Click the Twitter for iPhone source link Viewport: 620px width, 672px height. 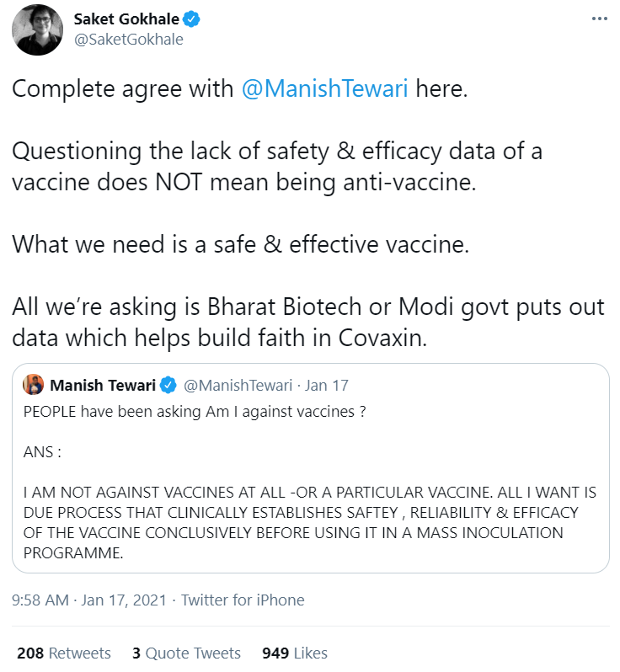243,600
